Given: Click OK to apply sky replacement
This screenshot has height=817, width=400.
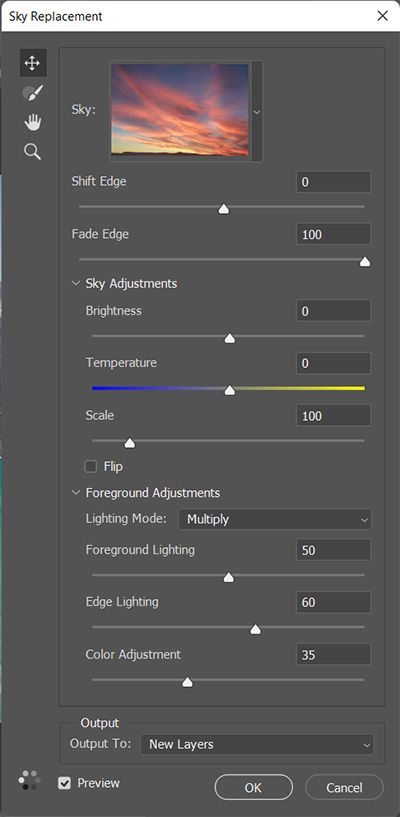Looking at the screenshot, I should (x=254, y=788).
